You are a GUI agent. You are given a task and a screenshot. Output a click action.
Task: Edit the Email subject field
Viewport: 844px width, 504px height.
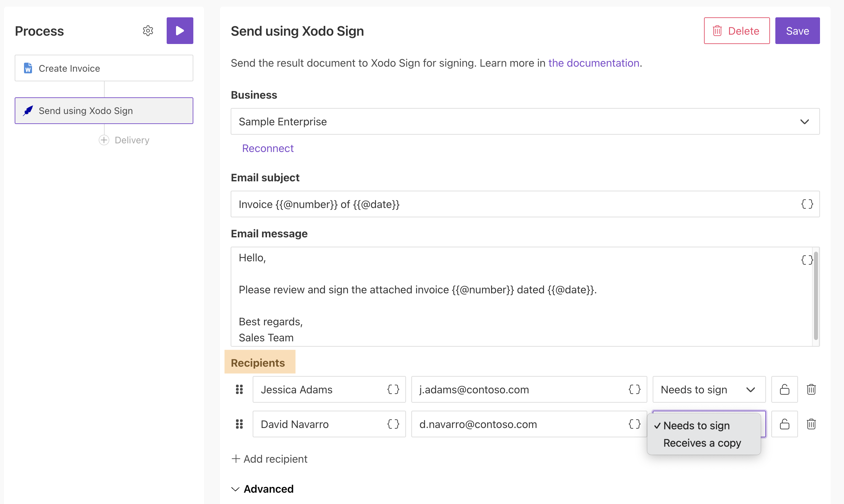525,204
